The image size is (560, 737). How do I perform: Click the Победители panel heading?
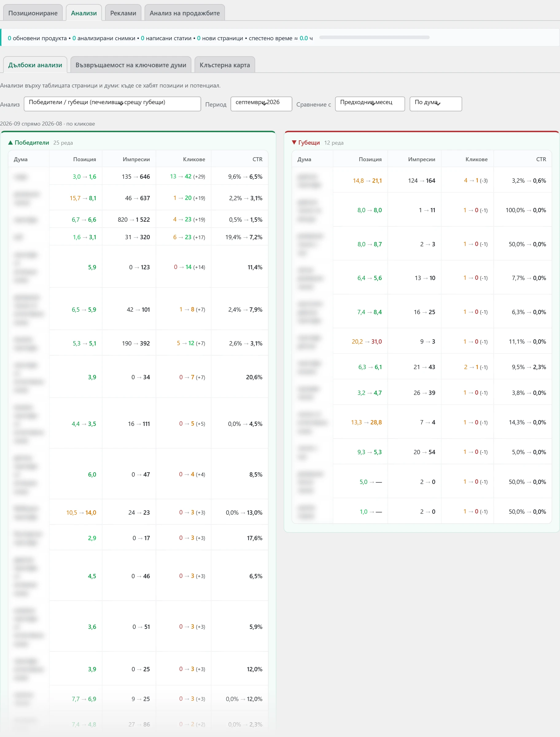coord(32,142)
